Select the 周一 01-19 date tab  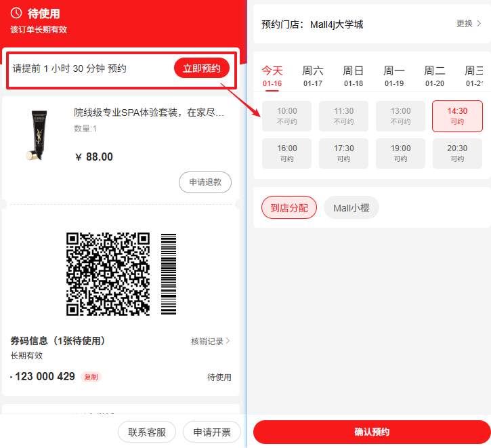click(x=394, y=76)
